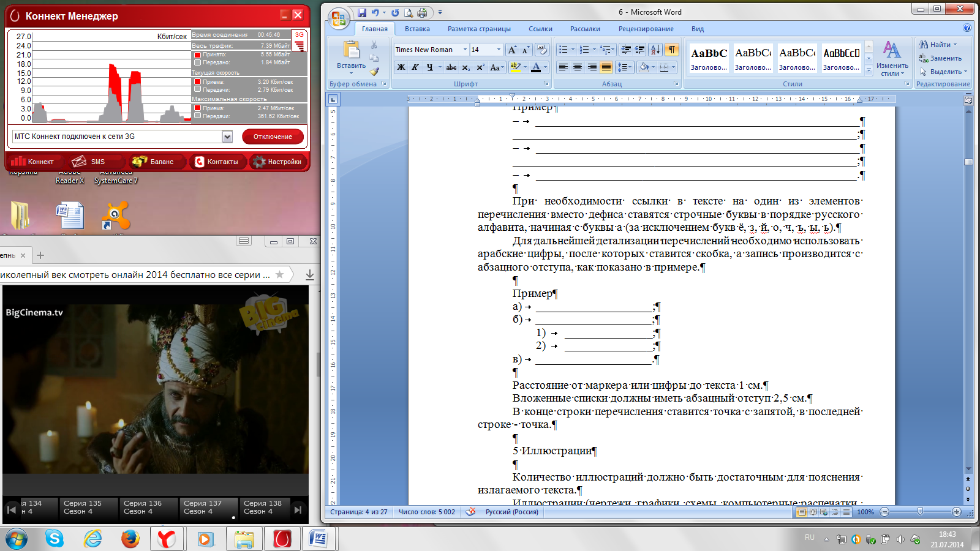Select Серия 136 episode thumbnail

pos(148,508)
